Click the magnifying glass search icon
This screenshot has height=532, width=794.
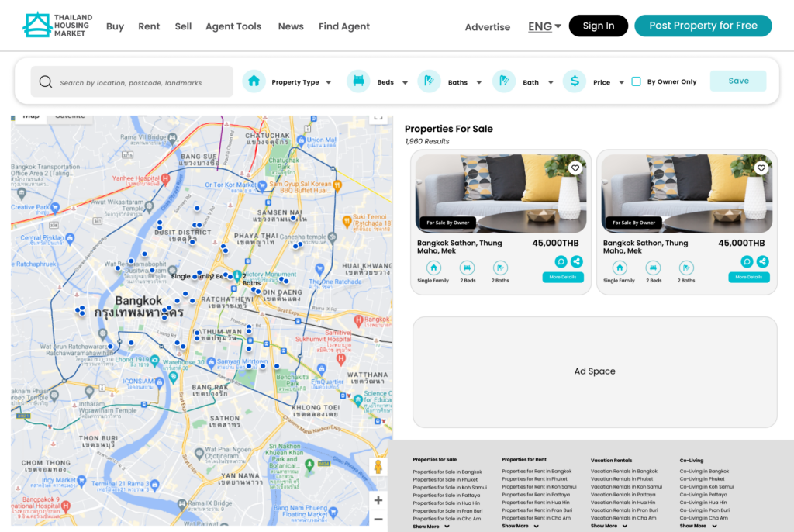(46, 82)
